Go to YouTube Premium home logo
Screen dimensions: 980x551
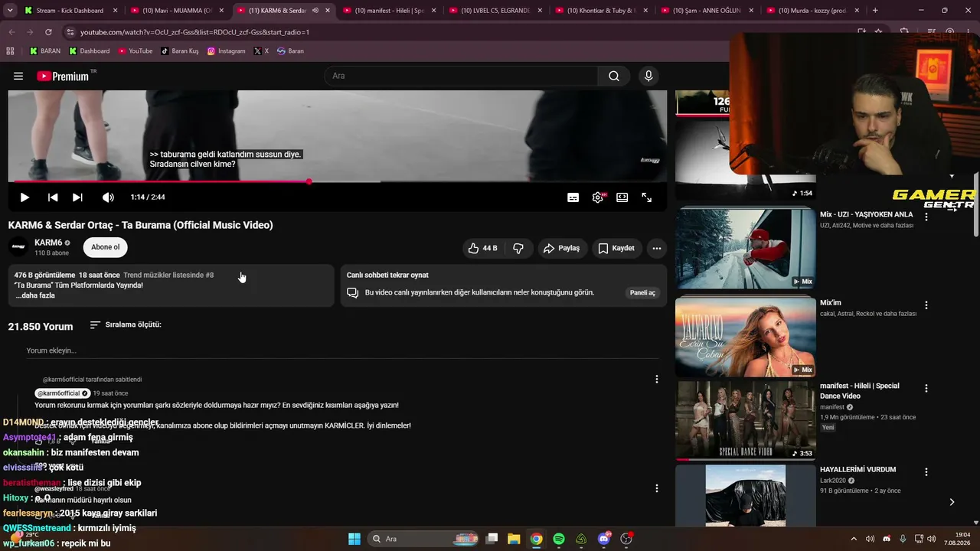(x=63, y=76)
